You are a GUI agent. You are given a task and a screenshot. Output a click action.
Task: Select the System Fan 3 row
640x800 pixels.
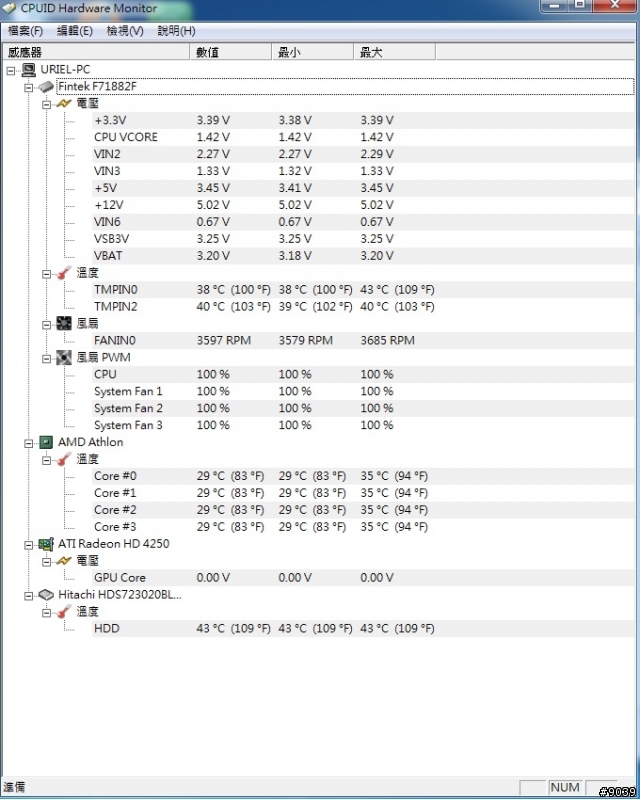click(x=363, y=425)
